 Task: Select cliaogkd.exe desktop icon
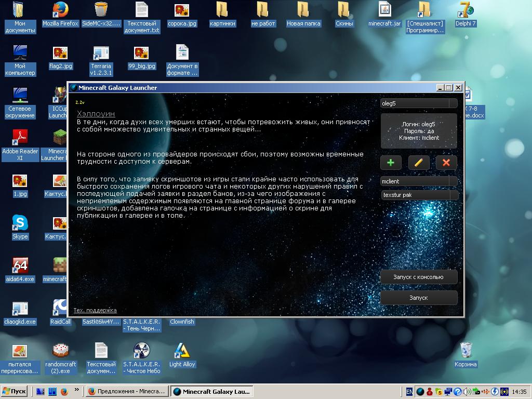[x=20, y=312]
